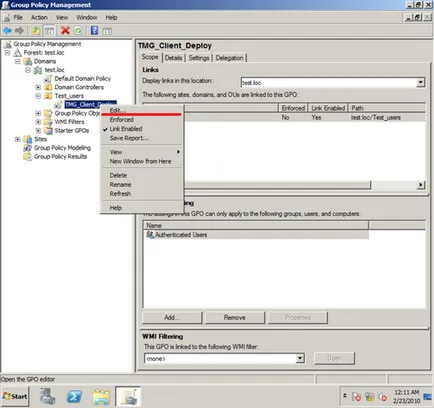The width and height of the screenshot is (434, 408).
Task: Collapse the Test_users node
Action: tap(38, 96)
